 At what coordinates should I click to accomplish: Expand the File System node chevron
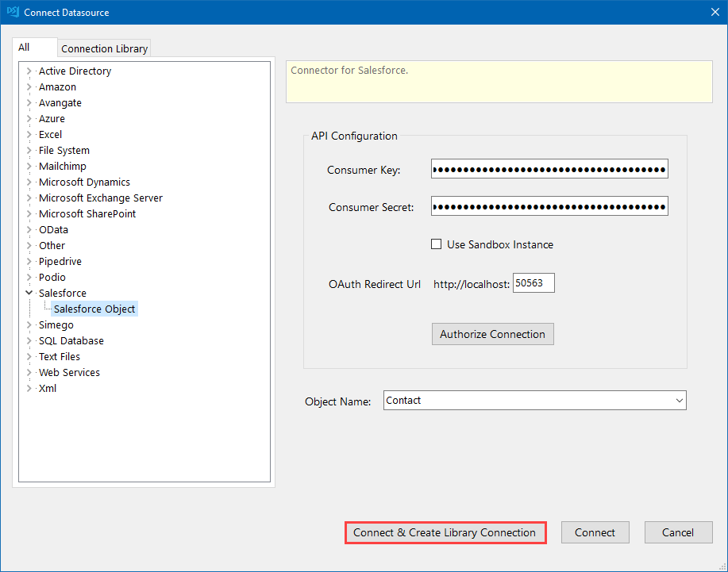(29, 150)
